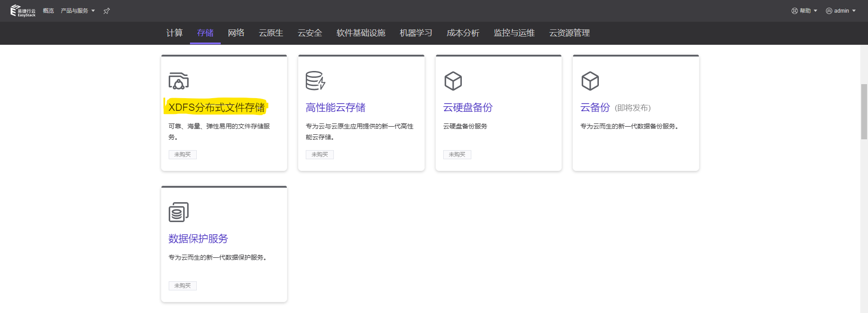Click 未购买 tag under 云硬盘备份
The height and width of the screenshot is (313, 868).
[x=457, y=155]
